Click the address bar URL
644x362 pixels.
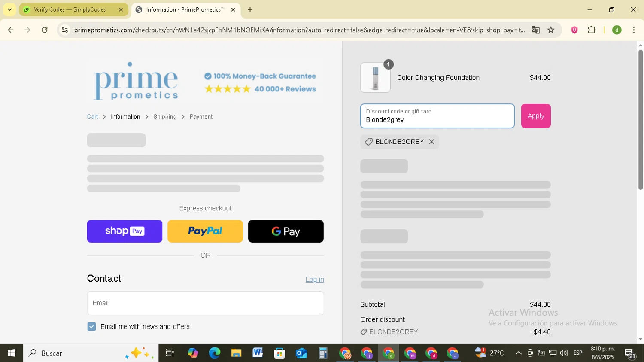click(x=299, y=30)
